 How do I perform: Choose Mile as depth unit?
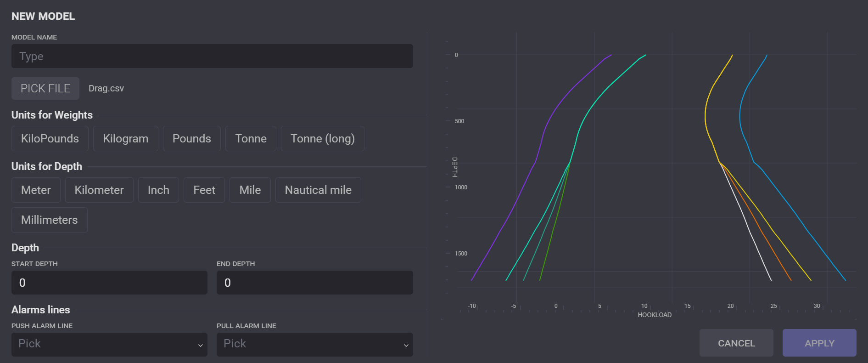point(250,190)
